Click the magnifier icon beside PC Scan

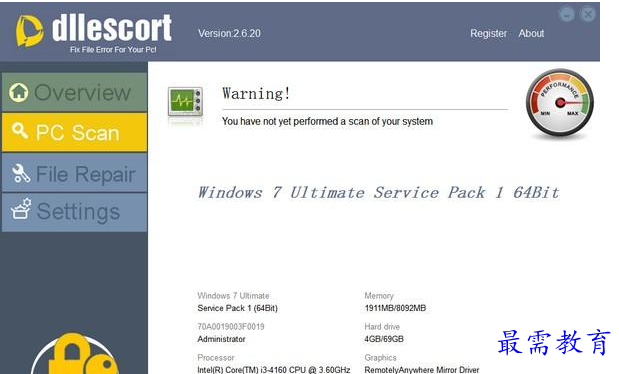pos(20,130)
